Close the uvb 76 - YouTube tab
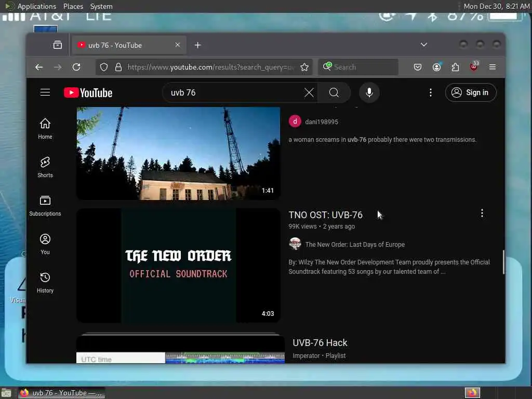The height and width of the screenshot is (399, 532). 178,45
